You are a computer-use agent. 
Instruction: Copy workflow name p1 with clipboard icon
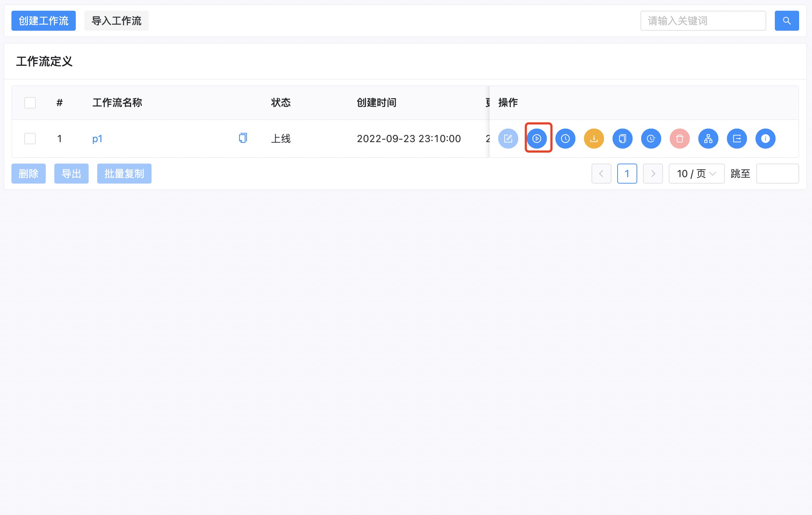243,138
